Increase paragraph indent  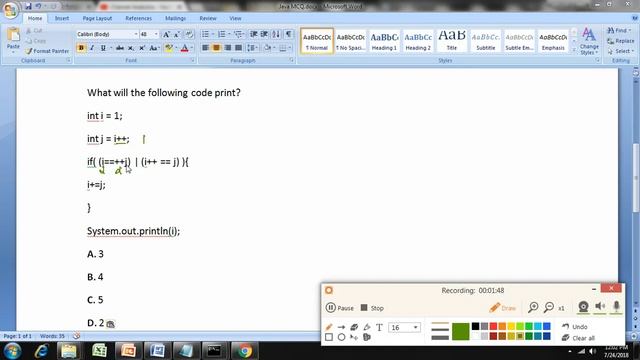click(x=264, y=34)
